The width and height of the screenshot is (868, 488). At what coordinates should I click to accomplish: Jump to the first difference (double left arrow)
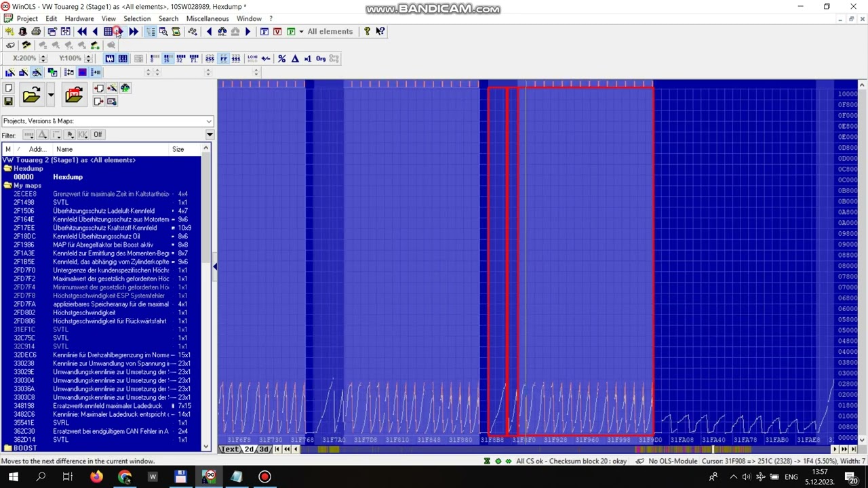coord(82,32)
